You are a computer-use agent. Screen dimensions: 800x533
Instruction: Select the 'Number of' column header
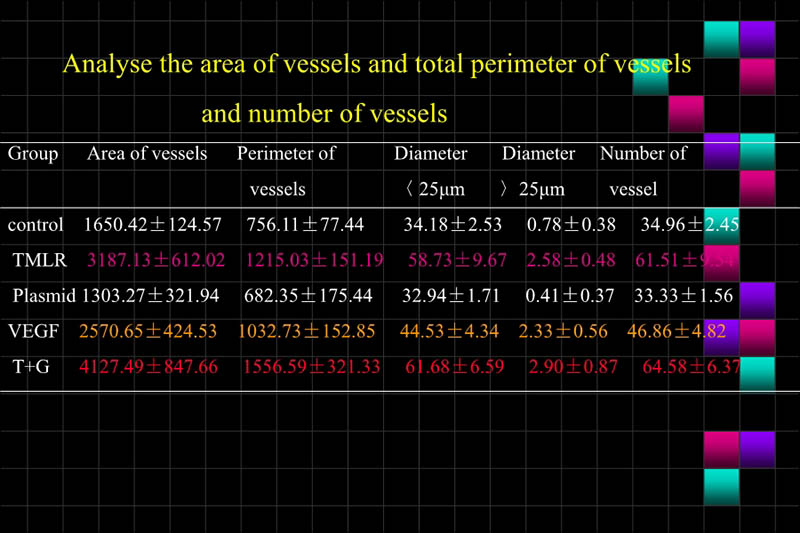[x=643, y=154]
